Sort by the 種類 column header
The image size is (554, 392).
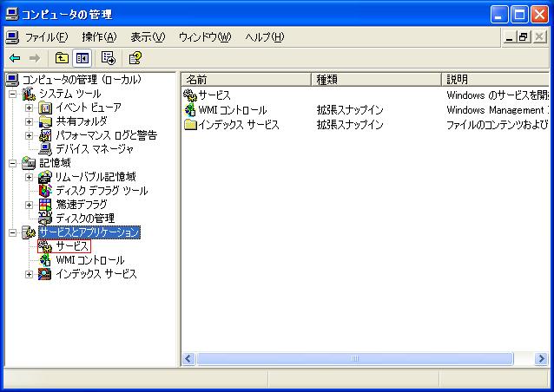[376, 80]
